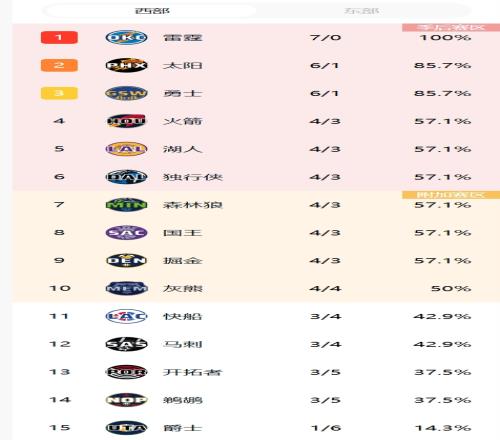Switch to the 西部 conference tab
The image size is (500, 440).
150,11
